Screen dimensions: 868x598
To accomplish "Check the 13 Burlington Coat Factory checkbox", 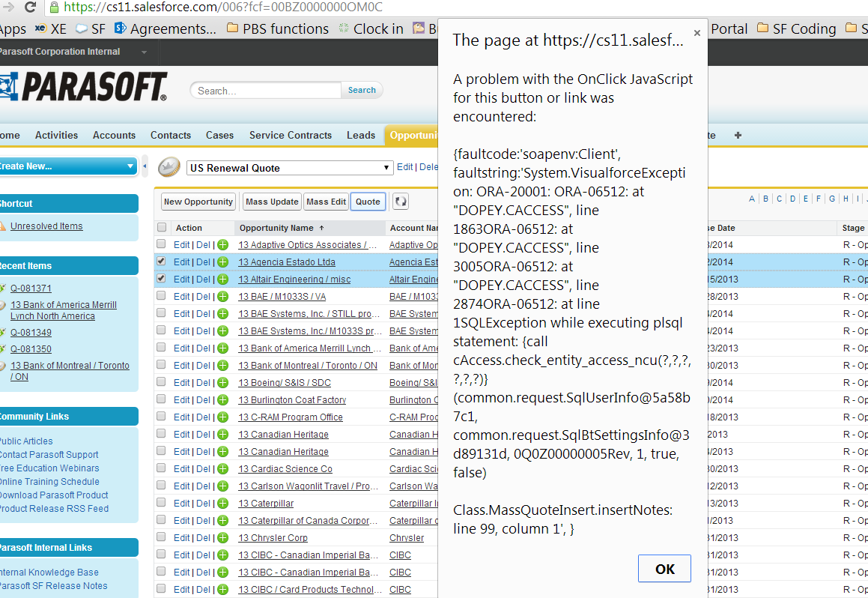I will click(x=161, y=399).
